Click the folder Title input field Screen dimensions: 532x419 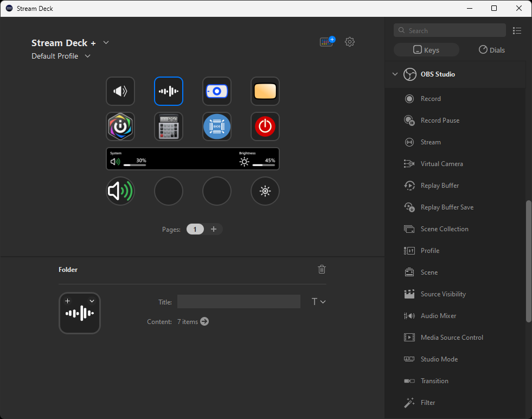(239, 302)
